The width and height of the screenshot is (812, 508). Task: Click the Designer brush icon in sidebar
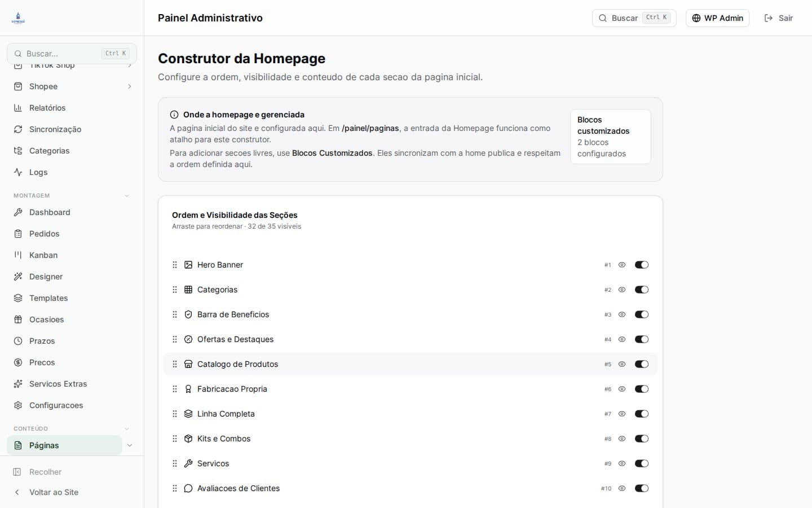pos(17,277)
